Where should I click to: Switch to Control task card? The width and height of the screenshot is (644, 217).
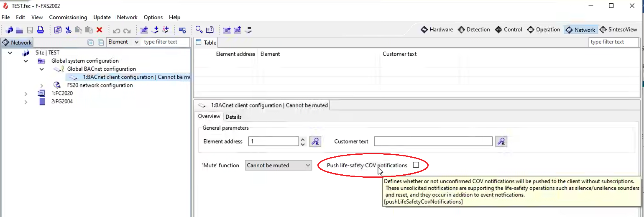tap(509, 30)
